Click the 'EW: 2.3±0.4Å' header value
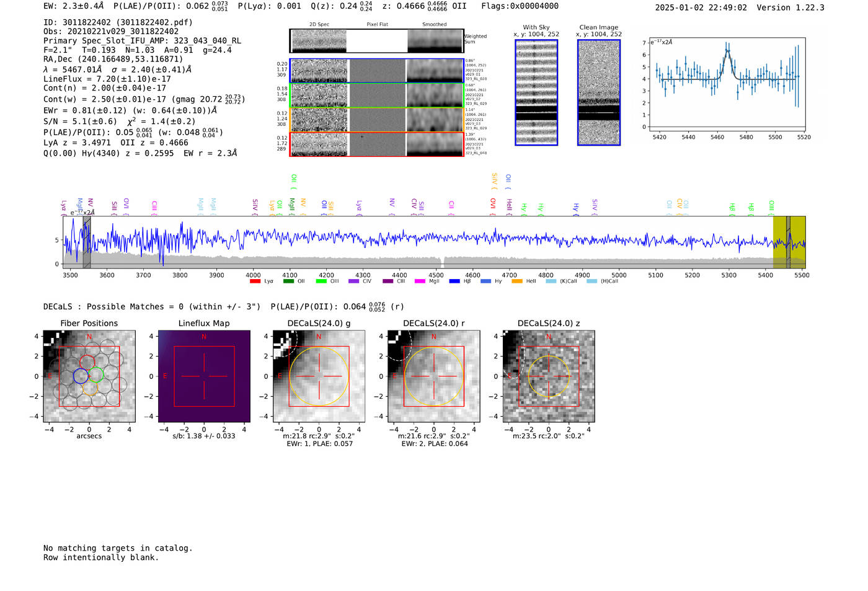 coord(74,6)
